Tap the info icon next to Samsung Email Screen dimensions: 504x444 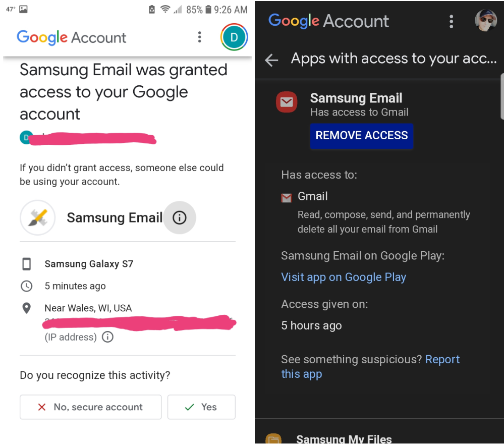click(180, 217)
